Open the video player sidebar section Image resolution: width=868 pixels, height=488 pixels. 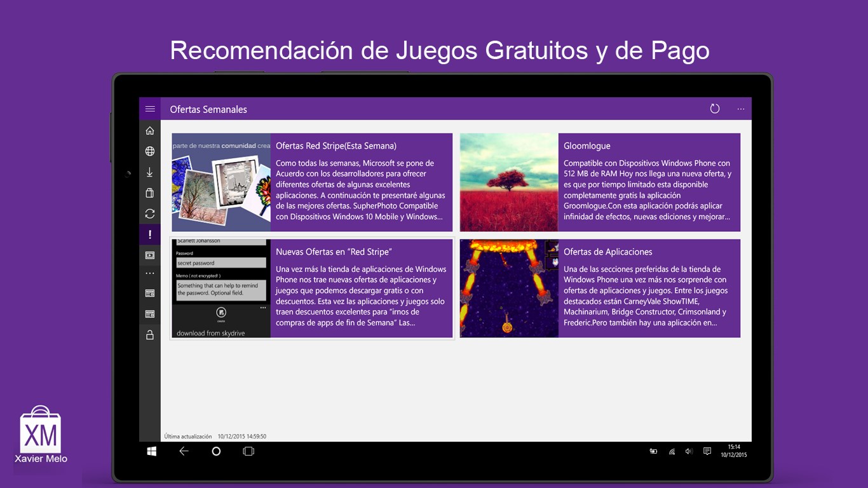[x=150, y=255]
